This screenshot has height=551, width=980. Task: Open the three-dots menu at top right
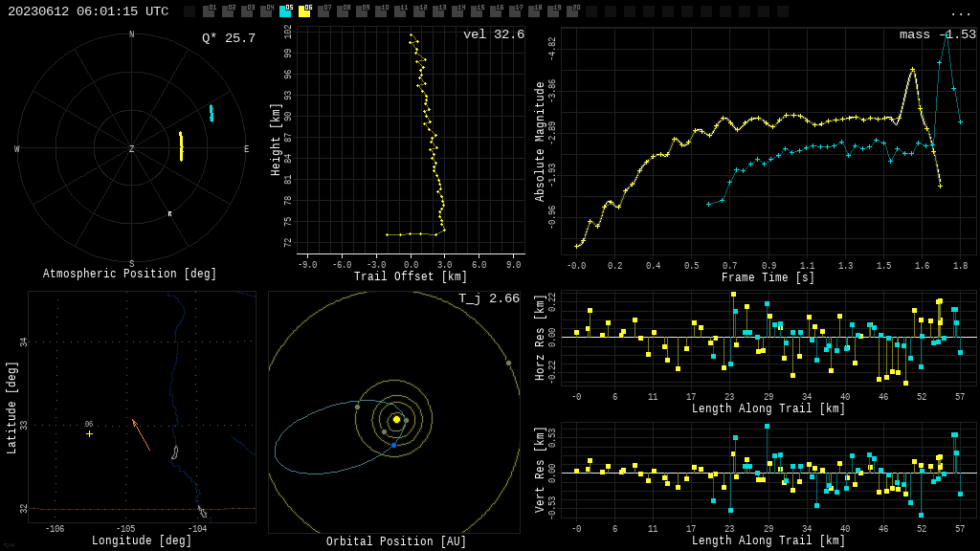coord(960,12)
